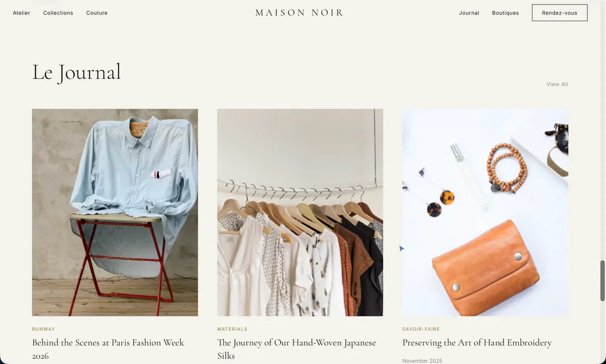Open the leather wallet and accessories image
Image resolution: width=606 pixels, height=364 pixels.
pyautogui.click(x=485, y=213)
